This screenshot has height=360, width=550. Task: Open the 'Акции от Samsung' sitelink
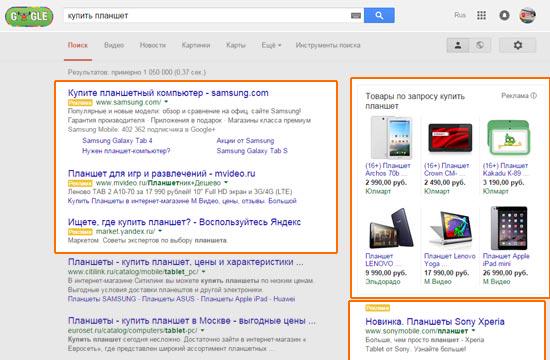pos(245,141)
